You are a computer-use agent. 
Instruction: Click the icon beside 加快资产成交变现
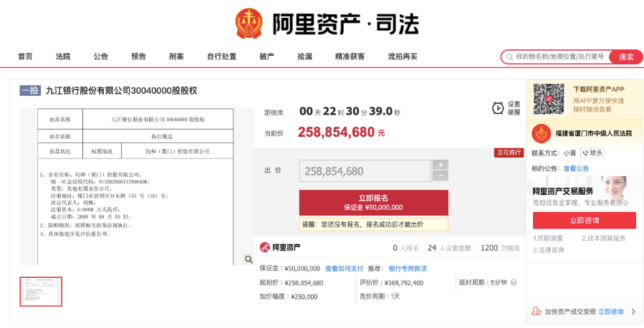pyautogui.click(x=536, y=312)
